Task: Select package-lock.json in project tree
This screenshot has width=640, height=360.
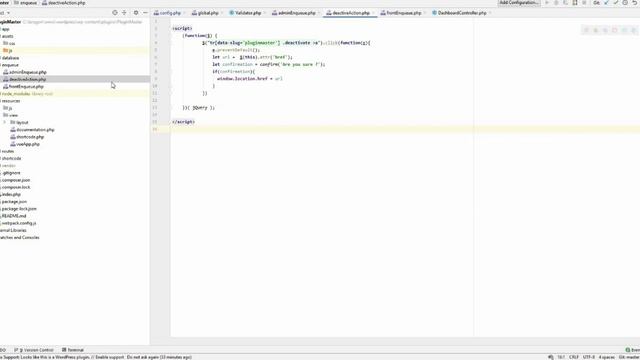Action: click(x=18, y=209)
